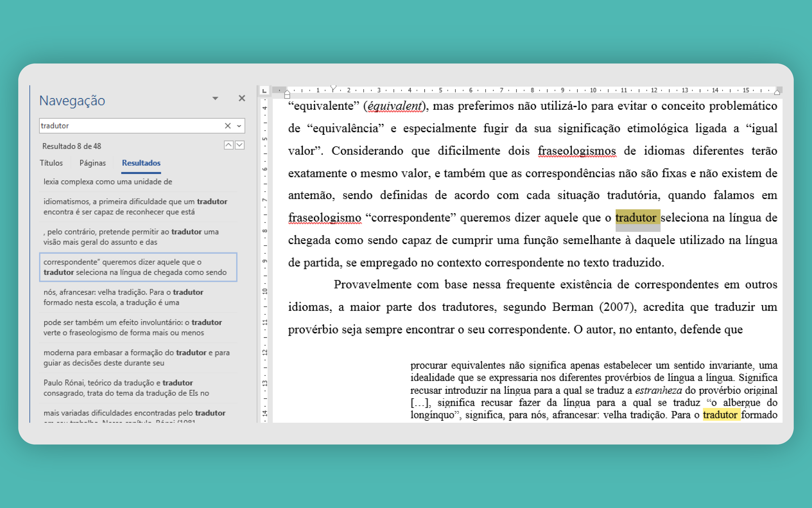This screenshot has height=508, width=812.
Task: Open result 'Paulo Rónai, teórico da tradução'
Action: [x=138, y=388]
